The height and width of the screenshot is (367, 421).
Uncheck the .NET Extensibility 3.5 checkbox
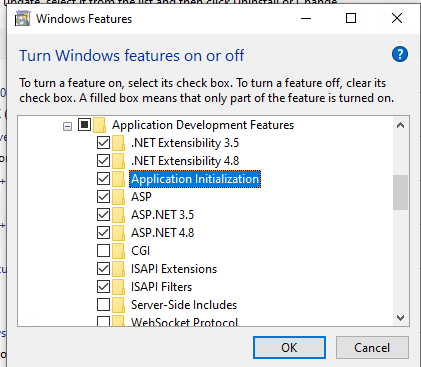[x=103, y=143]
